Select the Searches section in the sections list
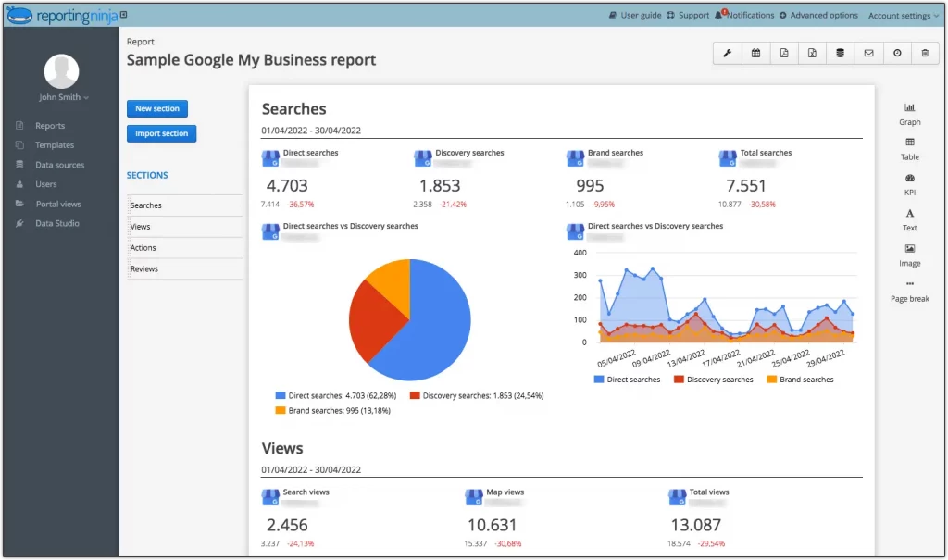Image resolution: width=948 pixels, height=560 pixels. pos(185,205)
